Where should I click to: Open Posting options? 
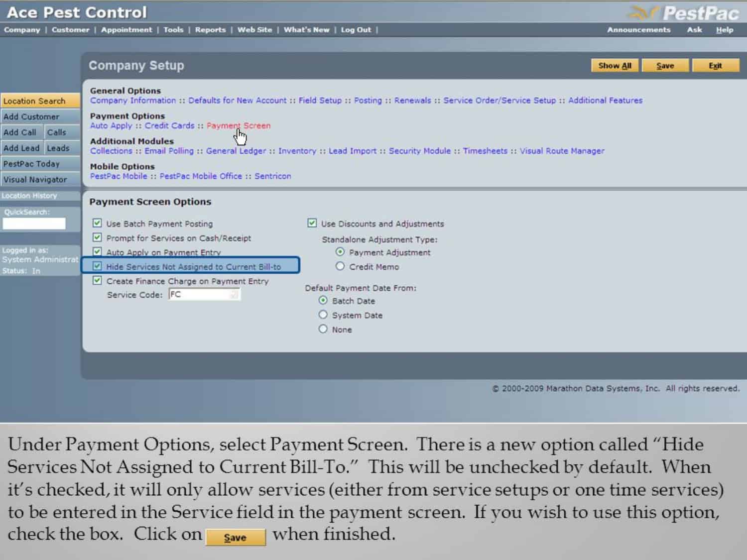(x=368, y=101)
